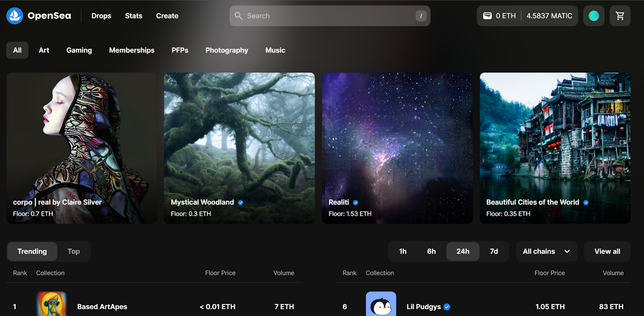The image size is (644, 316).
Task: Click the OpenSea sailboat logo
Action: tap(15, 16)
